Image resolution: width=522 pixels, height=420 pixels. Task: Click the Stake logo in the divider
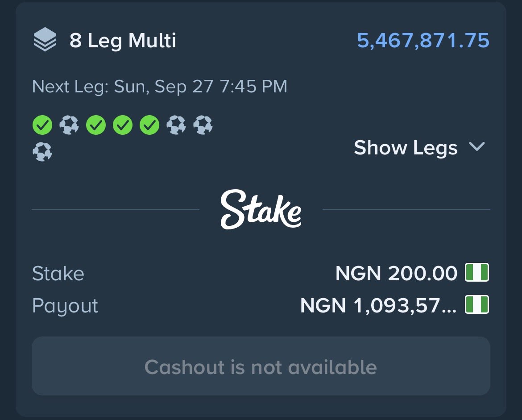(x=261, y=209)
